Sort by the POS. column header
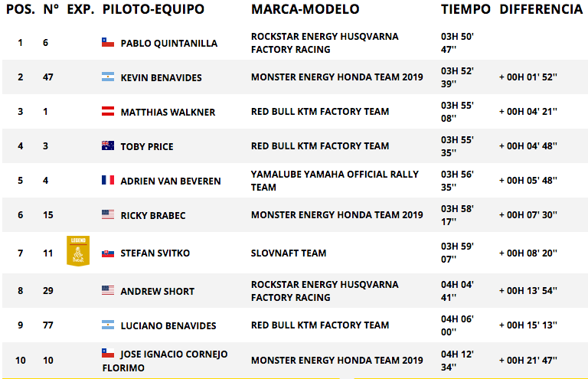588x379 pixels. click(21, 9)
